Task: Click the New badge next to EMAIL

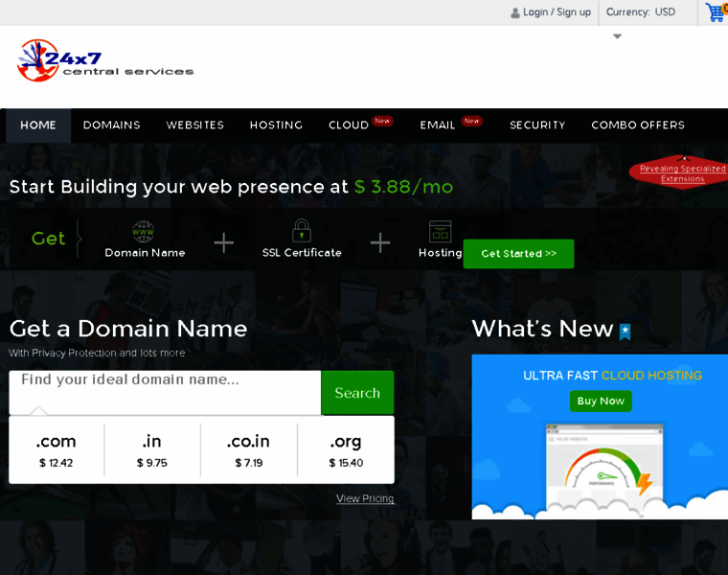Action: (471, 121)
